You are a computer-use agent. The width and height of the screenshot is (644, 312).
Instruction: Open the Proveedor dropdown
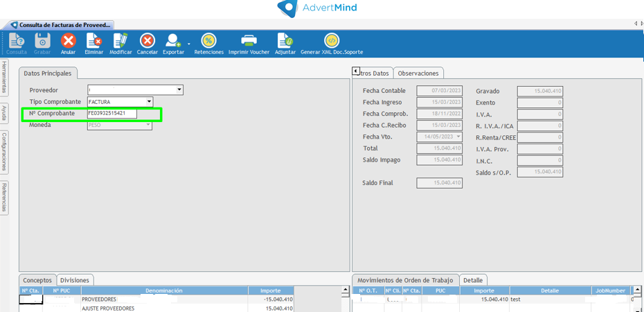[179, 89]
